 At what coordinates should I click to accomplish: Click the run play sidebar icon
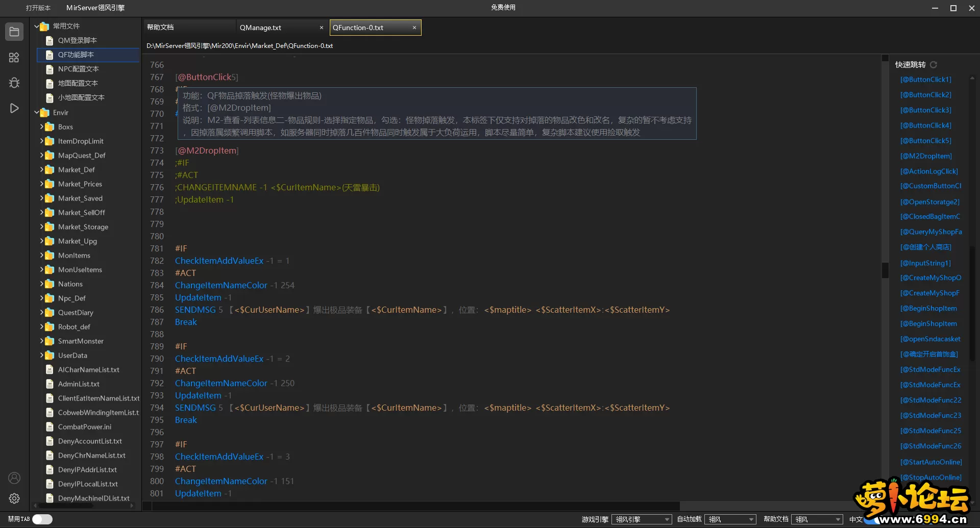(14, 108)
